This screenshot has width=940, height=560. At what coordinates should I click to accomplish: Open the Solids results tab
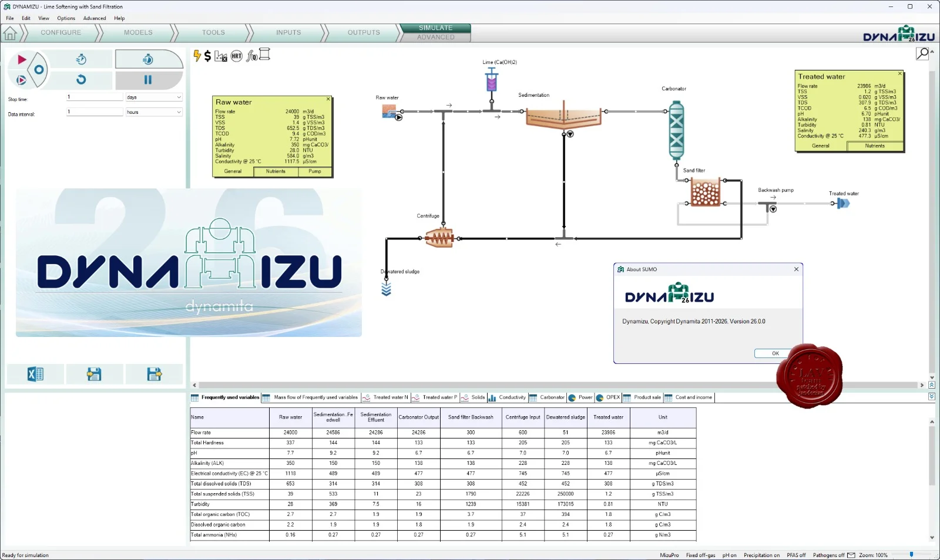pyautogui.click(x=474, y=397)
